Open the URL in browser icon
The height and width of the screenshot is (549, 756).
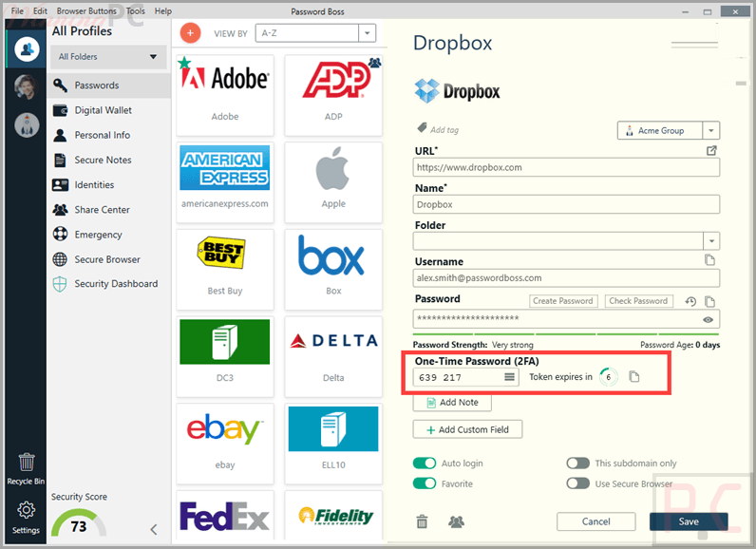pyautogui.click(x=711, y=151)
